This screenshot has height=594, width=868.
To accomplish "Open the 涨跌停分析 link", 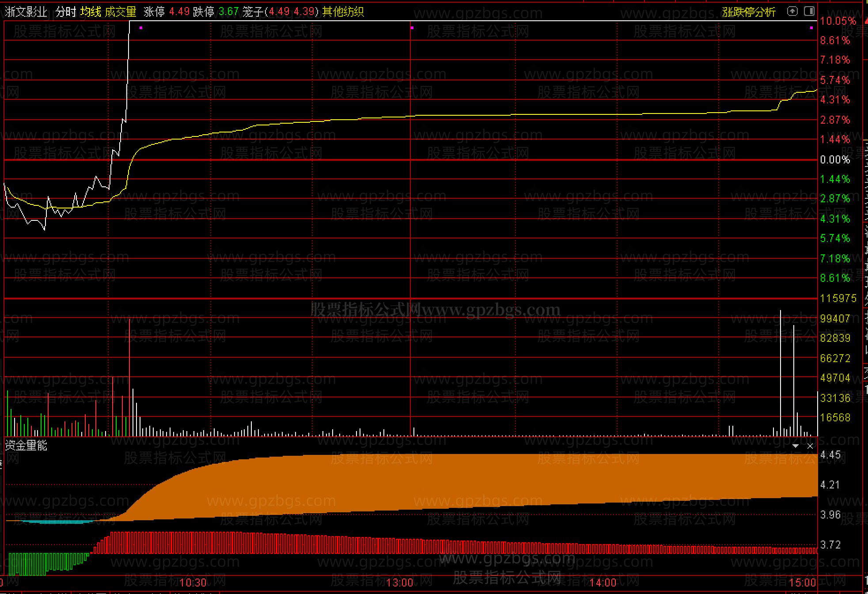I will tap(749, 12).
